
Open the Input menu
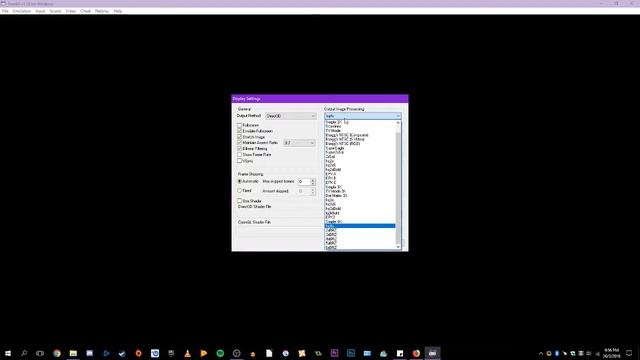(x=40, y=11)
